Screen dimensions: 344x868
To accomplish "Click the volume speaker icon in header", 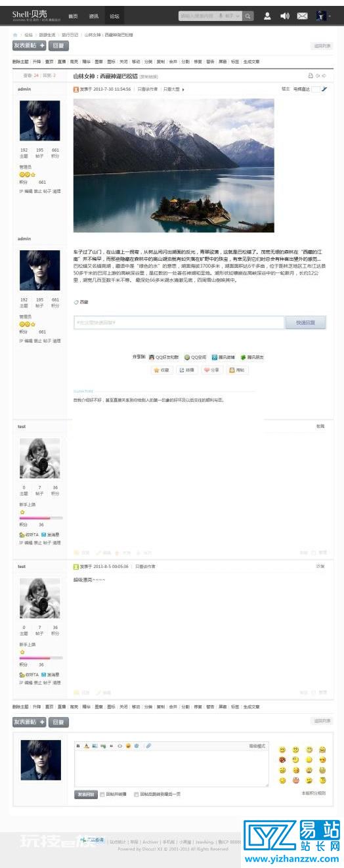I will [284, 16].
